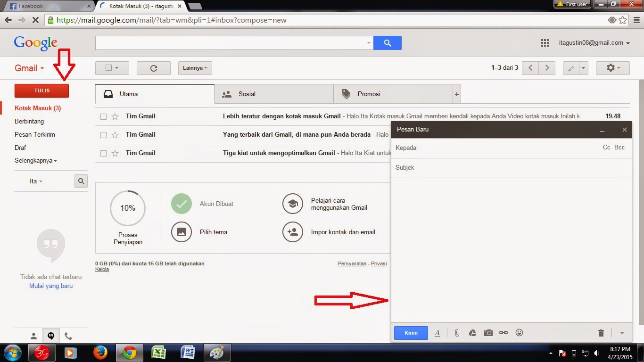Star the 'Yang terbaik dari Gmail' email
The height and width of the screenshot is (362, 644).
pos(115,135)
